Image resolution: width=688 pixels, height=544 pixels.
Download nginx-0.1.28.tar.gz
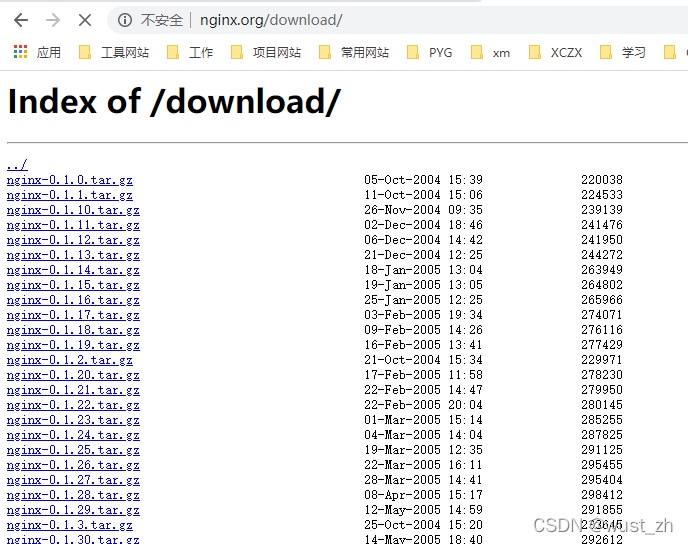[x=73, y=495]
